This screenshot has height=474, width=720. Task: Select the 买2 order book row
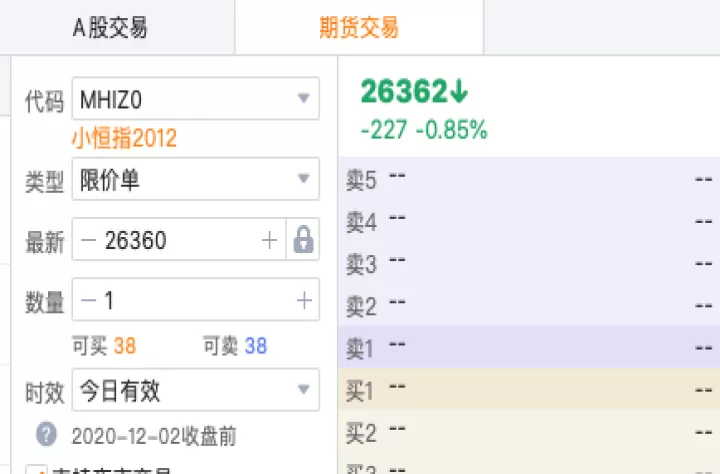pos(529,432)
